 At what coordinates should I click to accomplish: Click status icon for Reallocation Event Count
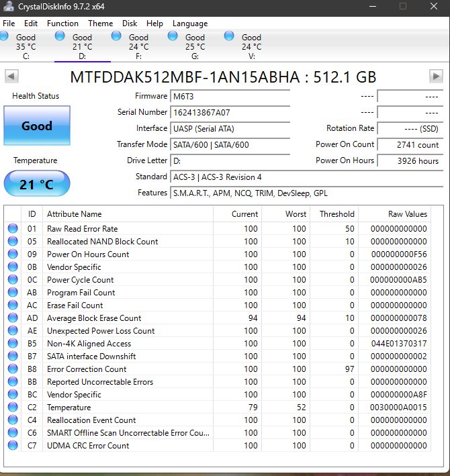coord(13,420)
